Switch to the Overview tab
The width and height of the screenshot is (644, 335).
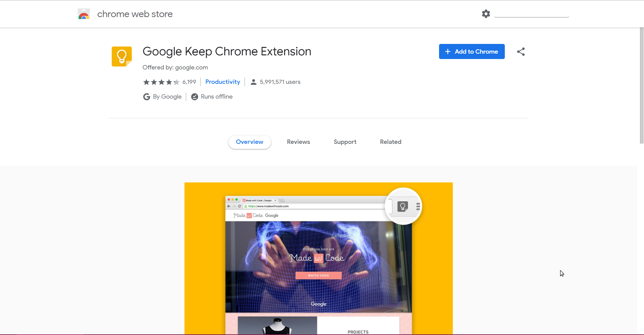pos(250,142)
